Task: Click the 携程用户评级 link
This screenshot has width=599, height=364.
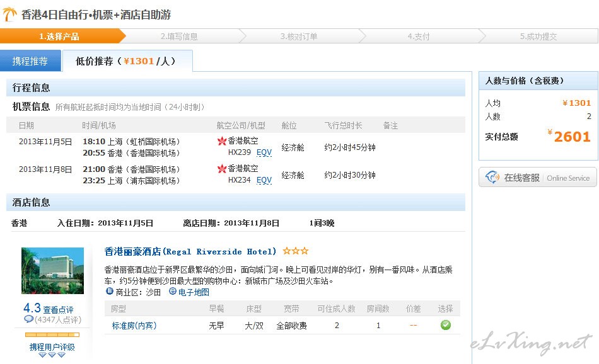Action: tap(52, 347)
